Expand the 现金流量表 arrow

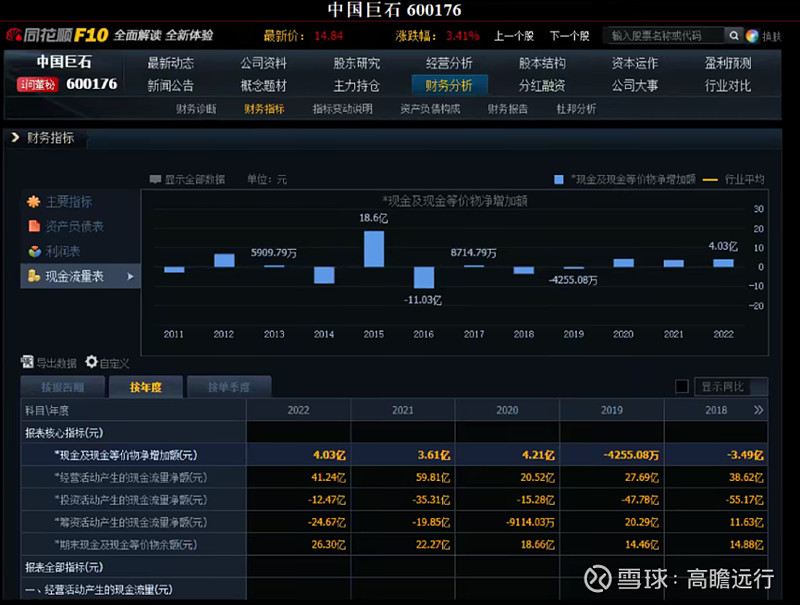130,276
